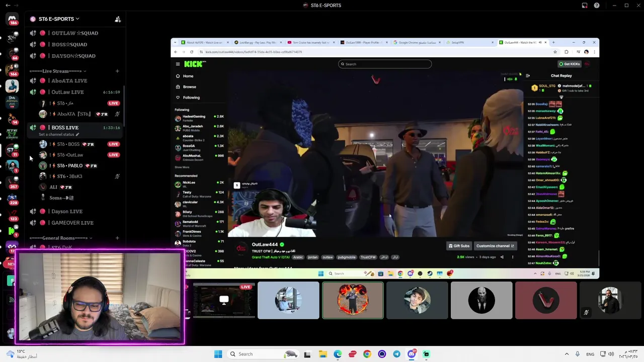Image resolution: width=644 pixels, height=362 pixels.
Task: Click Show More under Following list
Action: point(182,167)
